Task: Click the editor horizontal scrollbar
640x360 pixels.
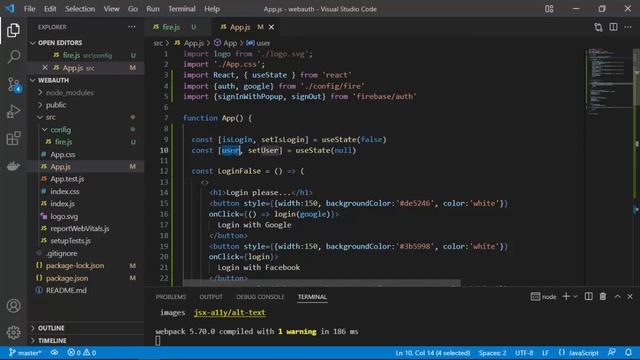Action: click(x=322, y=282)
